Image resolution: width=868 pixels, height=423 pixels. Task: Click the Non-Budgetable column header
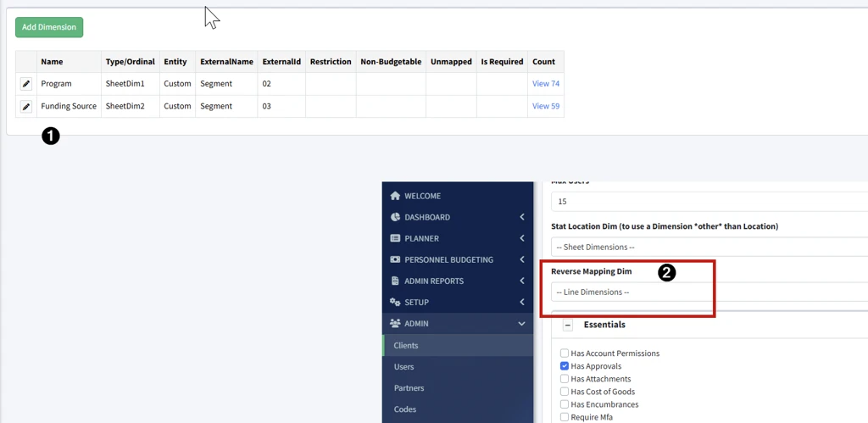coord(391,61)
